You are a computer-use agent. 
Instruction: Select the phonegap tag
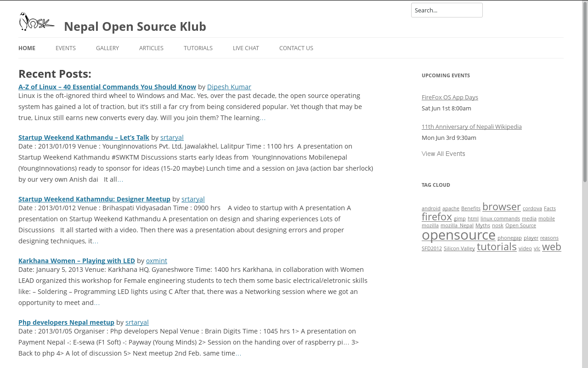(509, 238)
